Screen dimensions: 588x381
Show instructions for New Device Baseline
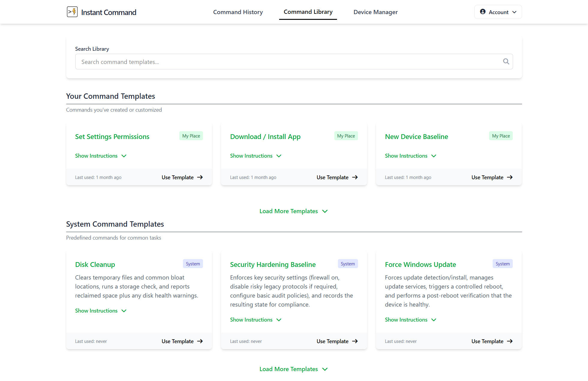410,156
